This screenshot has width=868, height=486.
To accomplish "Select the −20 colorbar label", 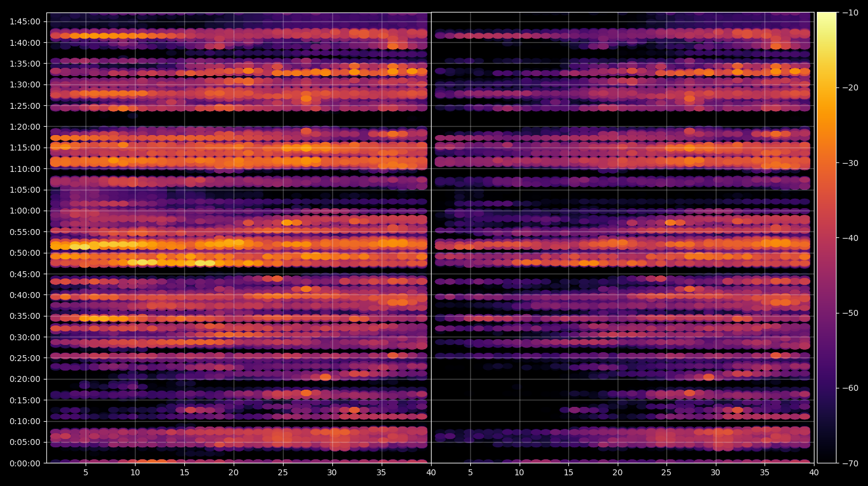I will (x=850, y=87).
